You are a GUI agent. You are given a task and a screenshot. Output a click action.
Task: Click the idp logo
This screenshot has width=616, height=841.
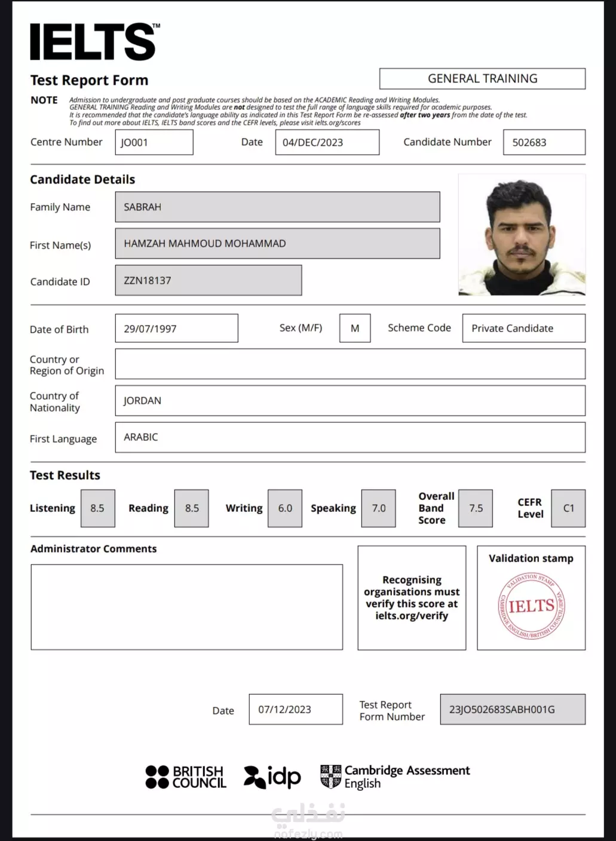click(272, 777)
